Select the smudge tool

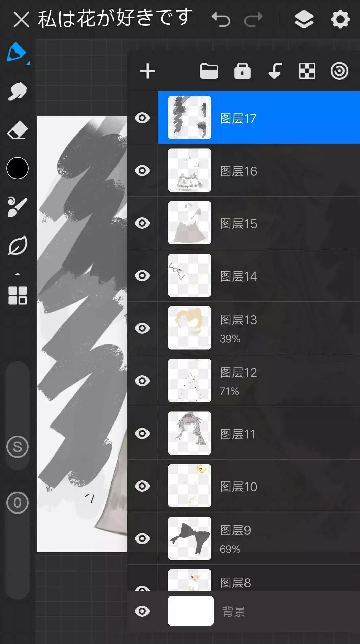click(x=17, y=91)
